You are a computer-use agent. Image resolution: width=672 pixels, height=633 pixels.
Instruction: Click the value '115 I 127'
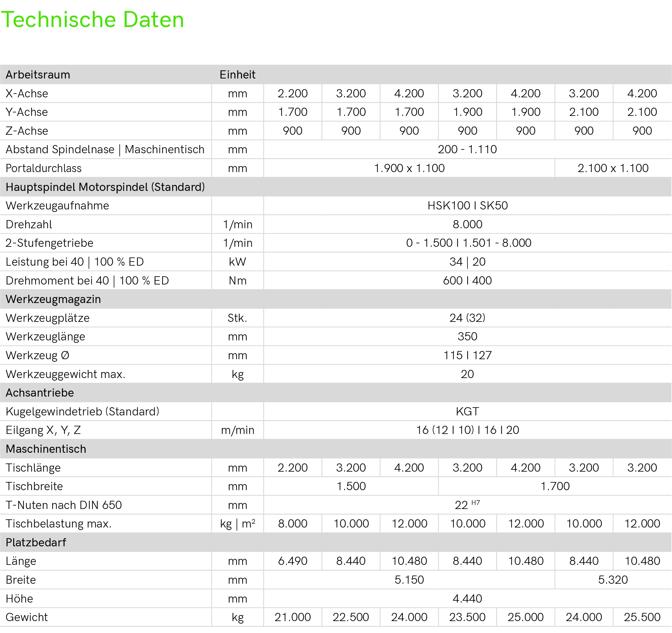[467, 355]
